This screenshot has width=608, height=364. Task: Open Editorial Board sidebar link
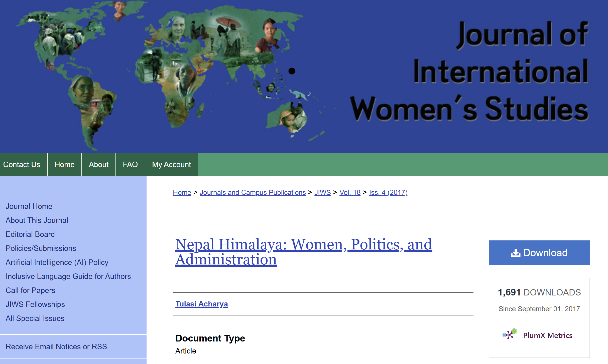tap(30, 234)
